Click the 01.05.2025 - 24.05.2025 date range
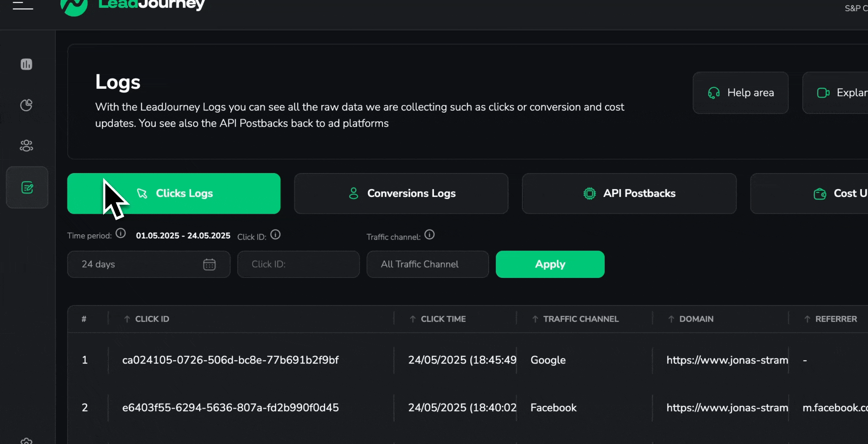This screenshot has height=444, width=868. pyautogui.click(x=183, y=236)
